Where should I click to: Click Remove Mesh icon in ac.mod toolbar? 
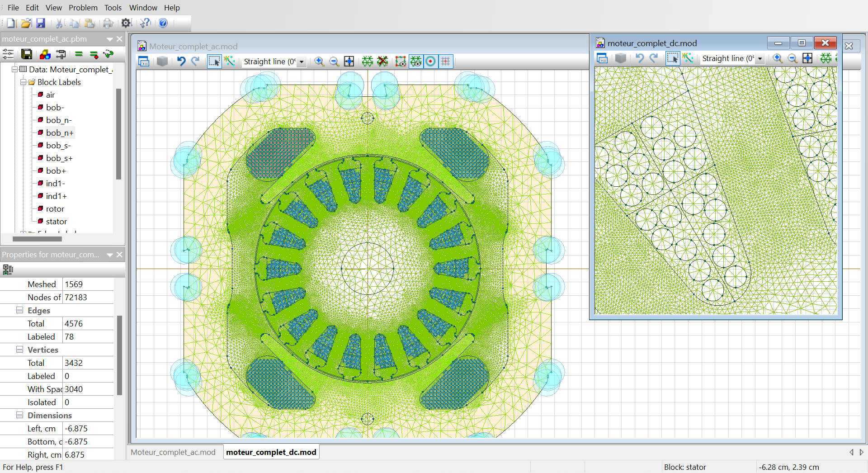coord(382,61)
